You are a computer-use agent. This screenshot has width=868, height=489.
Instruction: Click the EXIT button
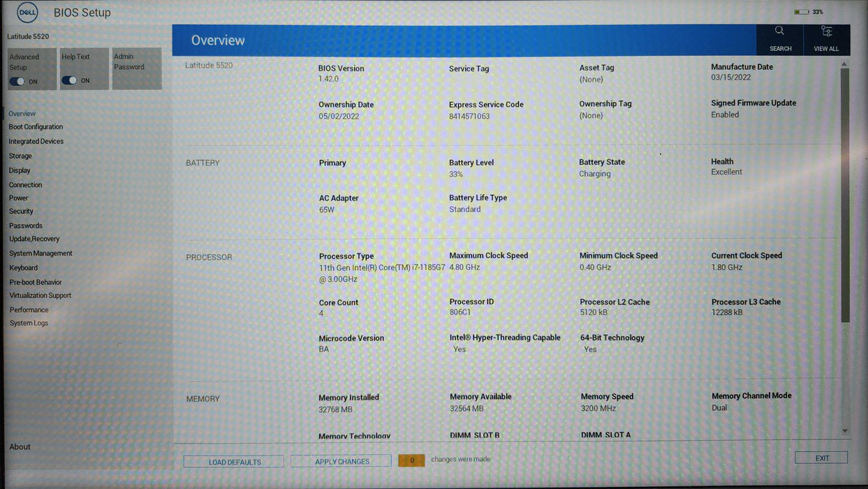(x=822, y=458)
